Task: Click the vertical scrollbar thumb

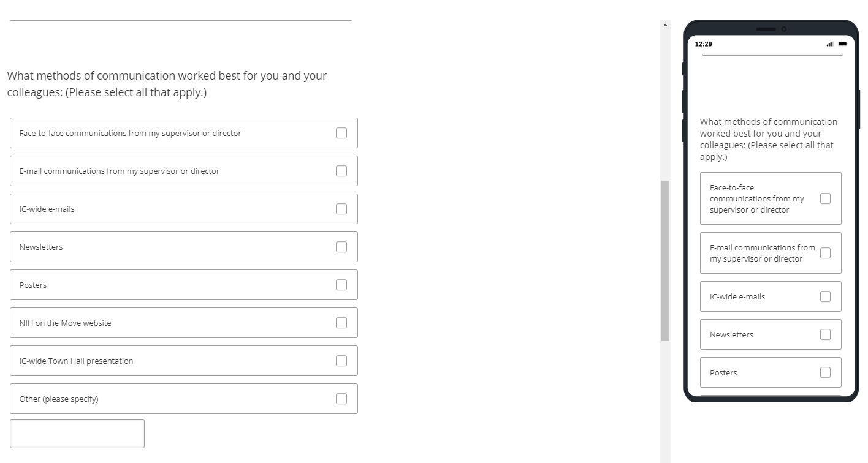Action: pyautogui.click(x=665, y=260)
